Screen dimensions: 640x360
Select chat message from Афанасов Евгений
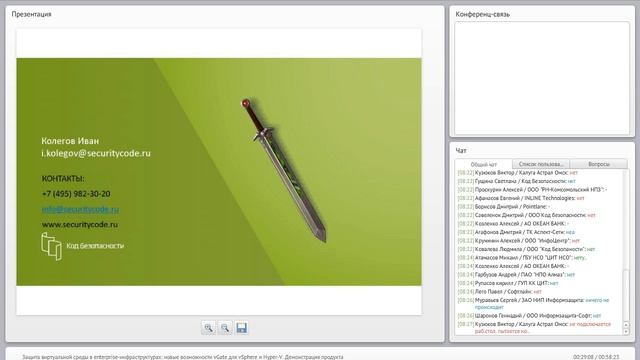click(521, 198)
